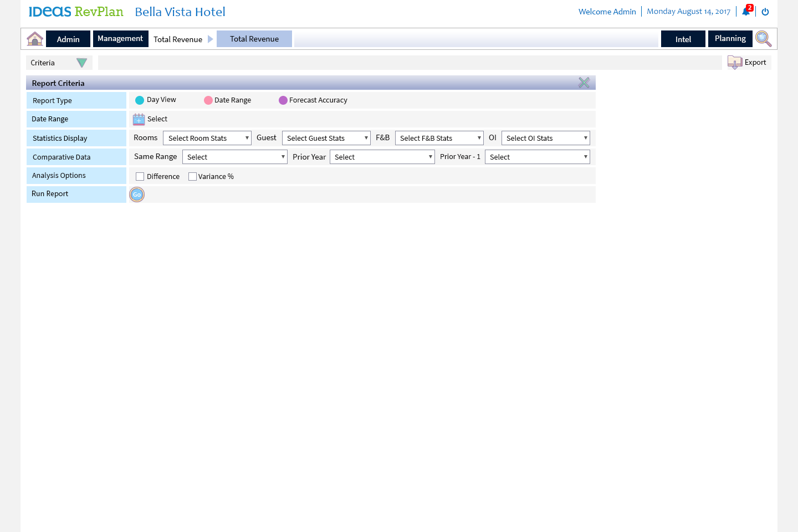
Task: Collapse the Criteria triangle expander
Action: pos(81,63)
